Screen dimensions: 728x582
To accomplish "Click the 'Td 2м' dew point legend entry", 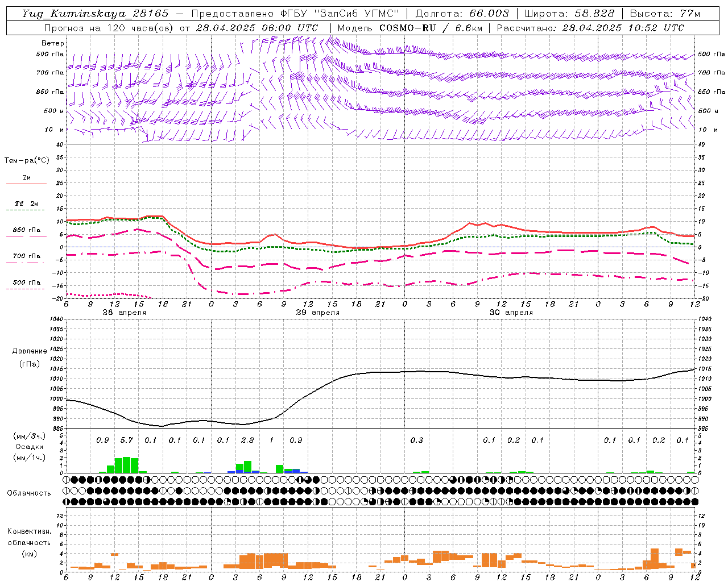I will [26, 203].
